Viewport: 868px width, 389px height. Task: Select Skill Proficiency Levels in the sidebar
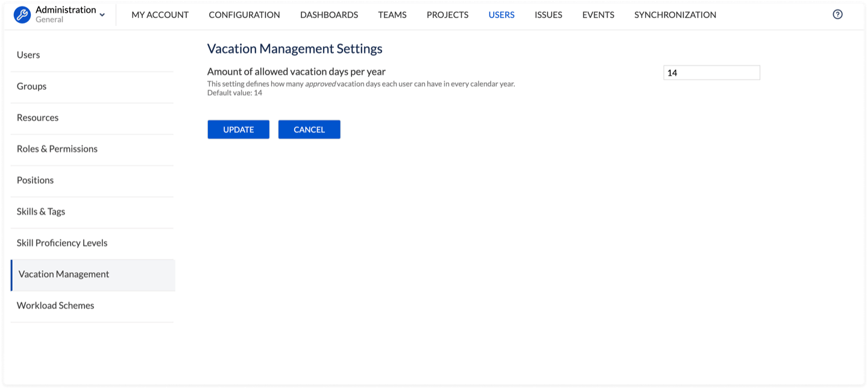(62, 243)
